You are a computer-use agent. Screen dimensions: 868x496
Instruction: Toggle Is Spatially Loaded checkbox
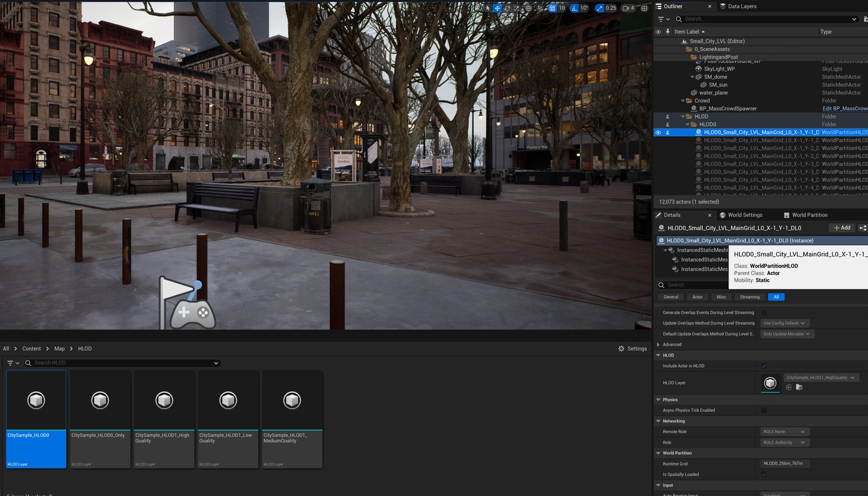click(x=764, y=474)
